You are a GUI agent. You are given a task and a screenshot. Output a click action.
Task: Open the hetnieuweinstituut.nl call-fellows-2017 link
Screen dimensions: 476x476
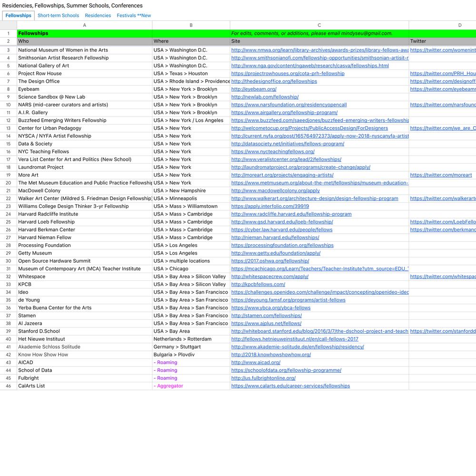295,339
